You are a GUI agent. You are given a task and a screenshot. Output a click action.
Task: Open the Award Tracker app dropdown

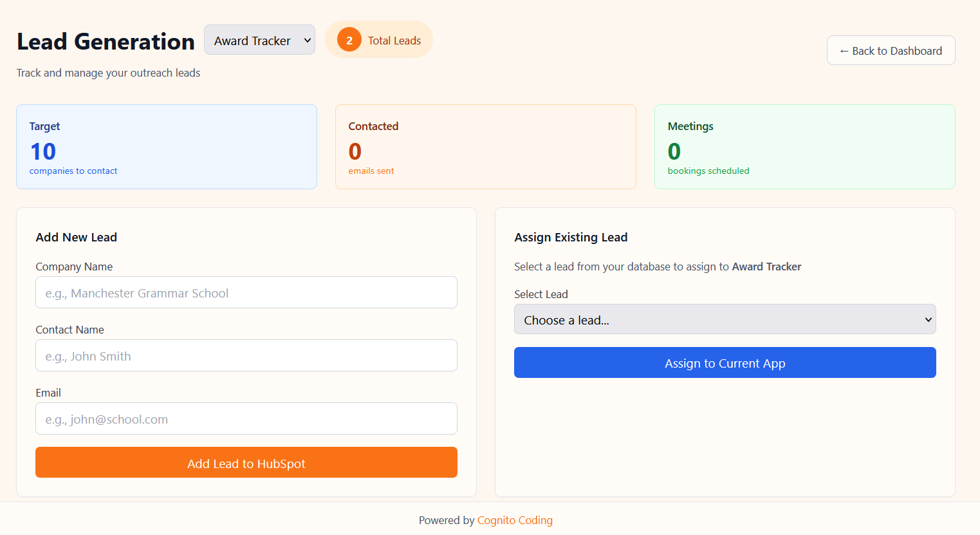(x=259, y=40)
